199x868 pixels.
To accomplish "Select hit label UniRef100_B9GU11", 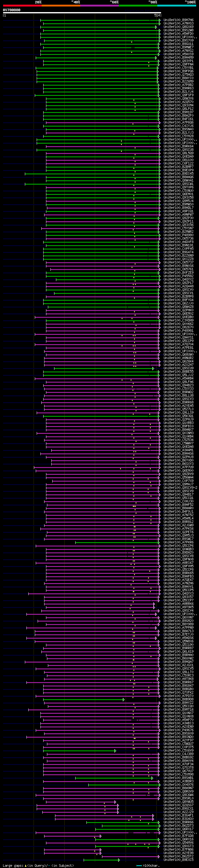I will point(179,44).
